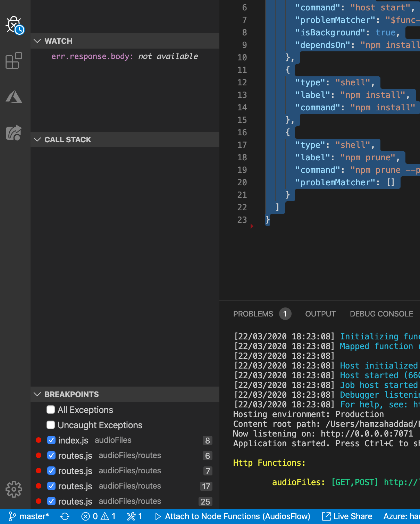Viewport: 420px width, 524px height.
Task: Open routes.js breakpoint at line 17
Action: tap(125, 486)
